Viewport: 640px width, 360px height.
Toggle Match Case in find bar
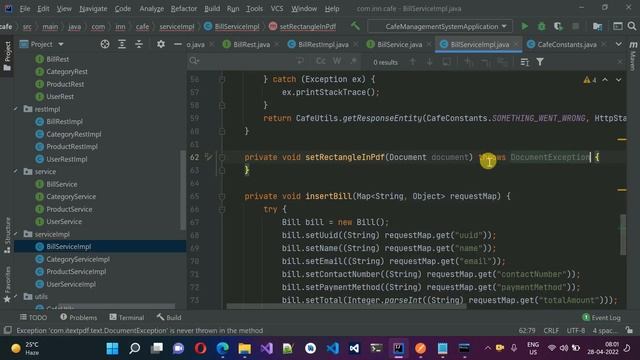tap(321, 61)
